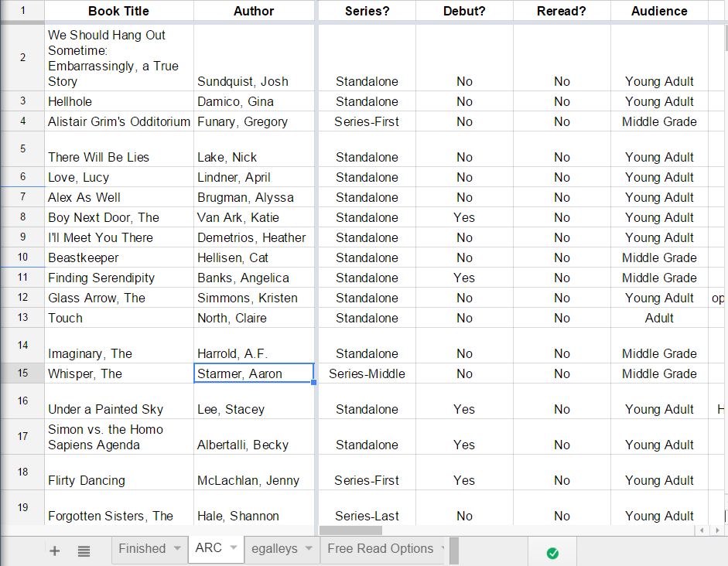728x566 pixels.
Task: Select the Yes debut cell for Boy Next Door
Action: tap(463, 217)
